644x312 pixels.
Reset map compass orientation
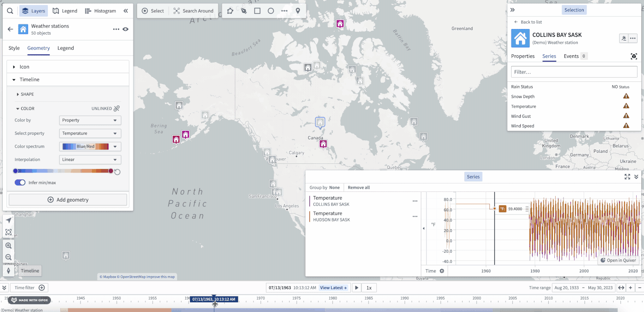(8, 271)
